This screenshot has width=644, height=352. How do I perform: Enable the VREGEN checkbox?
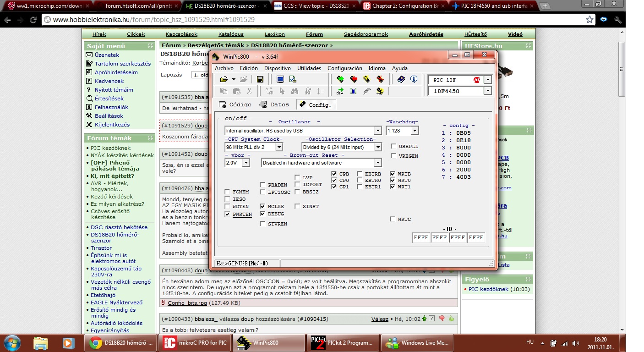[x=394, y=156]
